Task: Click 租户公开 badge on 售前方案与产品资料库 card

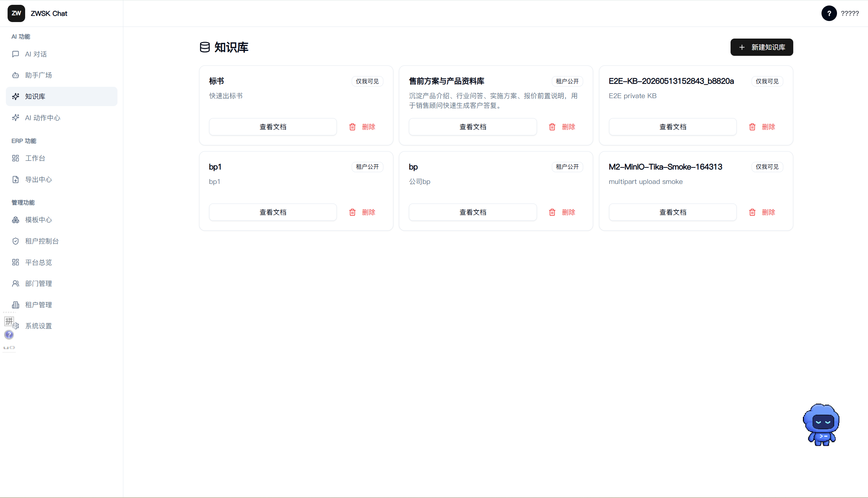Action: click(x=567, y=81)
